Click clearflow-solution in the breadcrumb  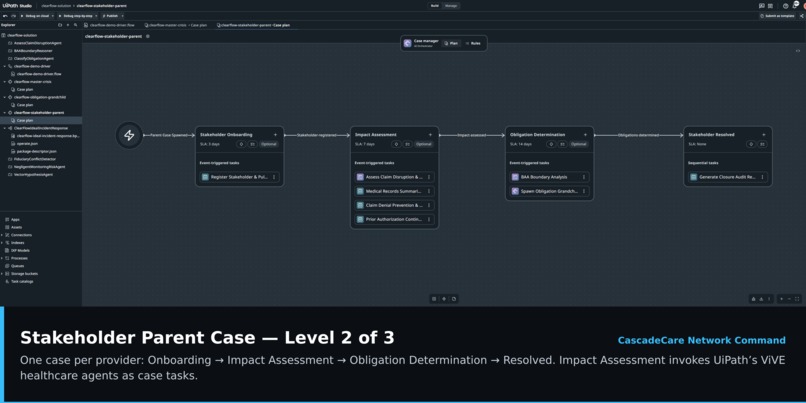pyautogui.click(x=56, y=6)
